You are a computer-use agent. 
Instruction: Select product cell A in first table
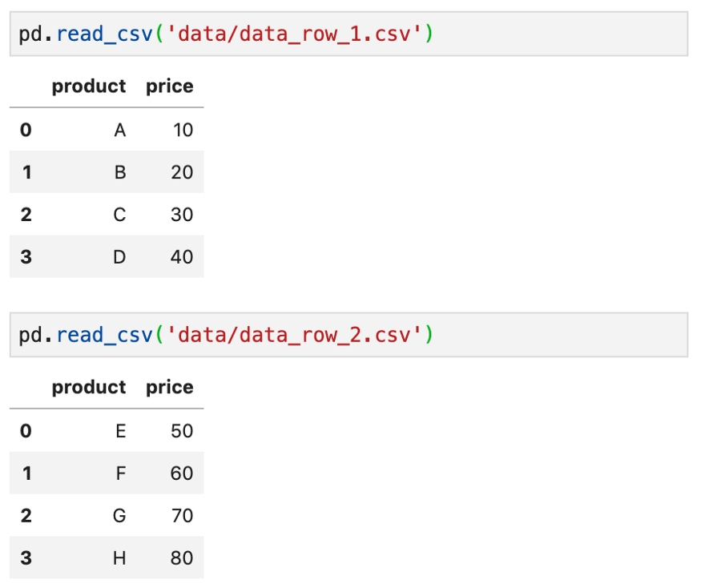coord(120,130)
